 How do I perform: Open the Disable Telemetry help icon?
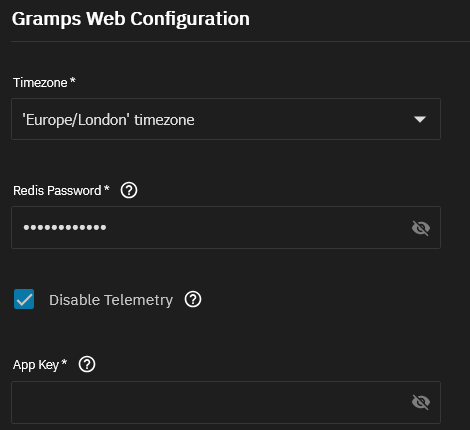pos(193,299)
